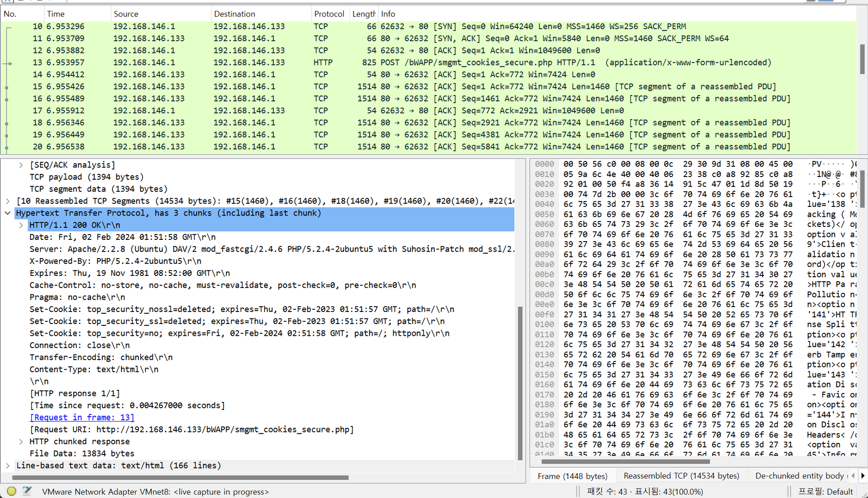The height and width of the screenshot is (498, 868).
Task: Select packet 13 HTTP POST row
Action: point(428,62)
